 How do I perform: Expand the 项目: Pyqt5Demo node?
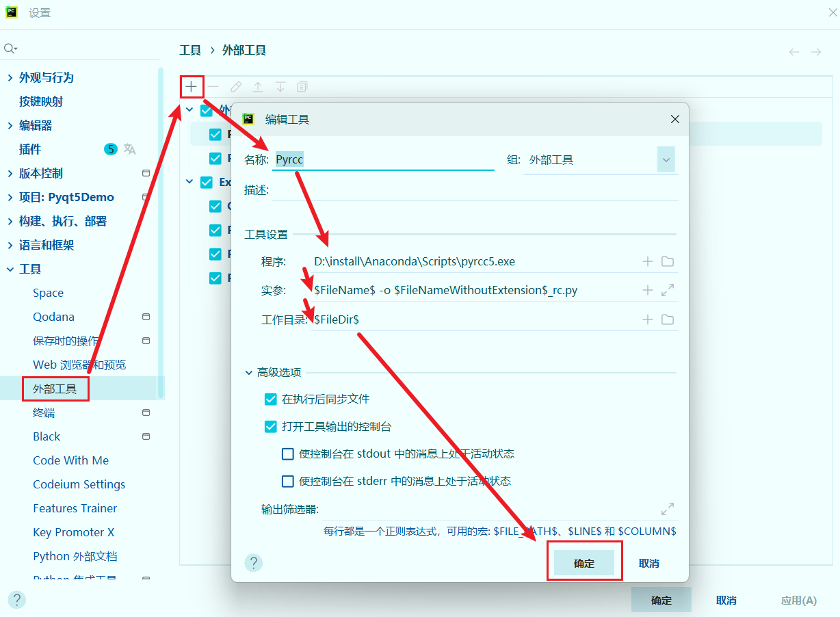coord(10,197)
